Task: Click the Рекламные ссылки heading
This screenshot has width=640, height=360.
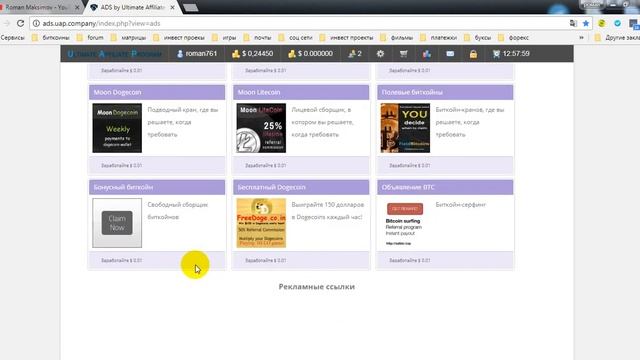Action: click(x=317, y=287)
